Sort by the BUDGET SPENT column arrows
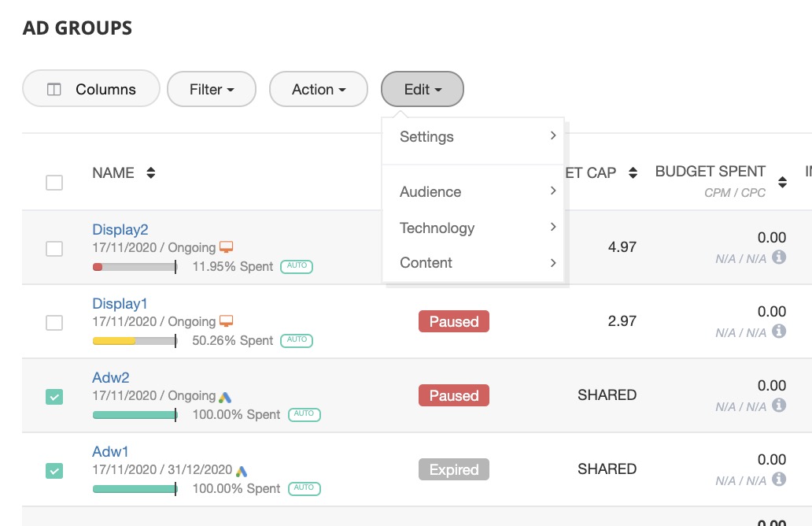 point(782,182)
